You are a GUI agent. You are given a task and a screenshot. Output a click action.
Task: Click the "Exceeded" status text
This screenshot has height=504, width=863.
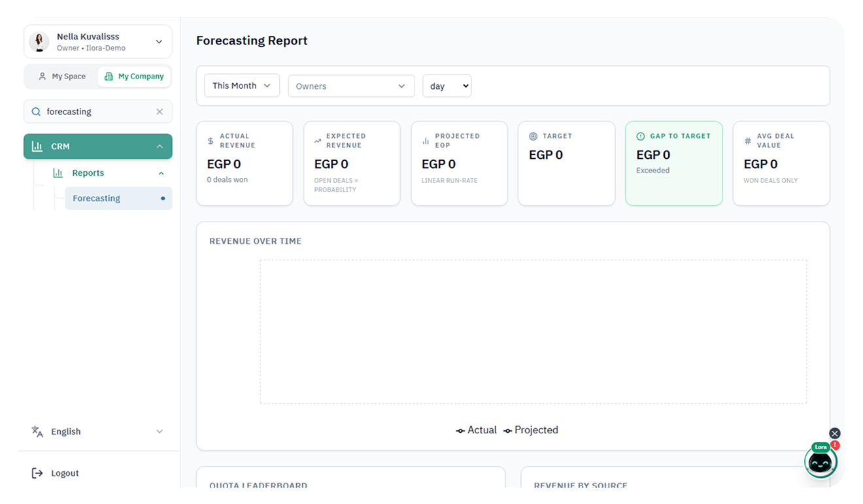coord(653,171)
